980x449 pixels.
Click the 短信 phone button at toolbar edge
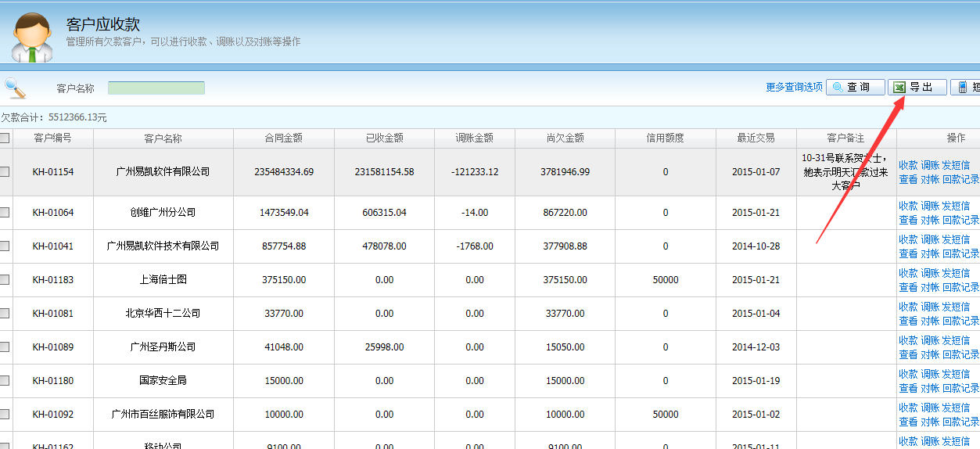pos(967,88)
